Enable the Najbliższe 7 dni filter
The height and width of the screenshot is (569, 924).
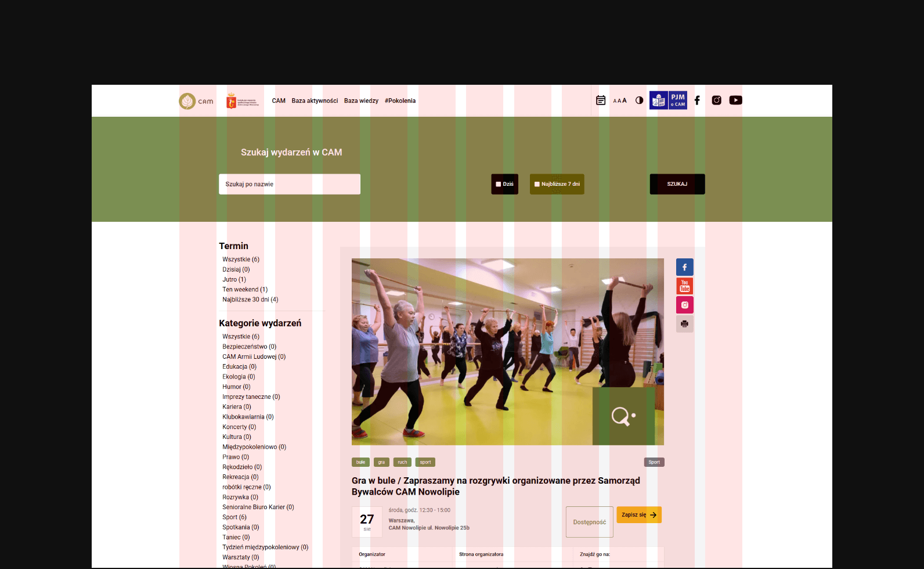point(537,184)
